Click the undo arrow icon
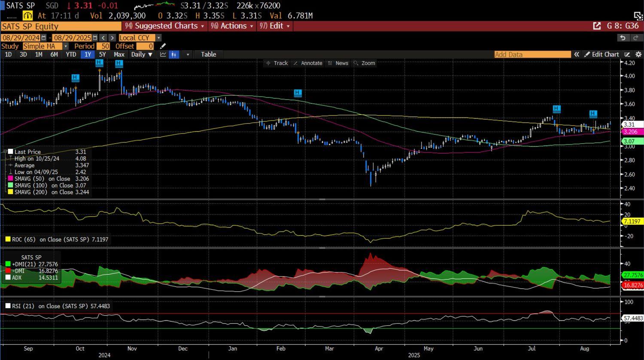Screen dimensions: 644x360 click(x=623, y=38)
